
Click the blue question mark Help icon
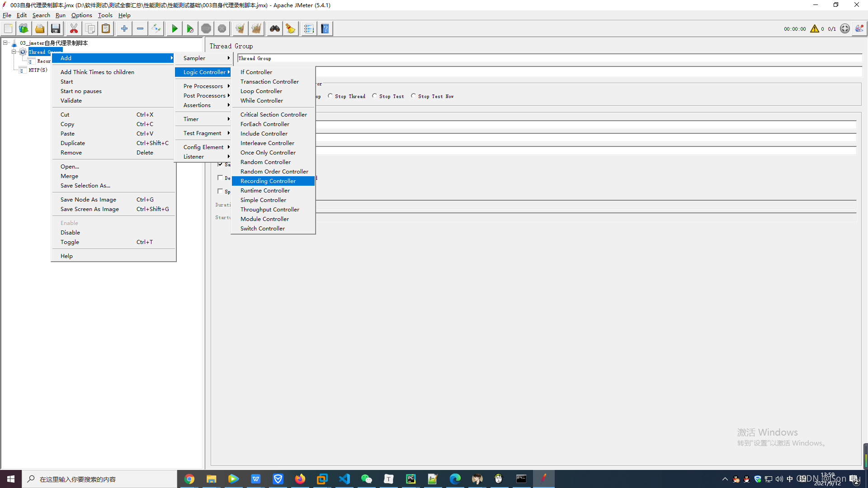(x=325, y=29)
